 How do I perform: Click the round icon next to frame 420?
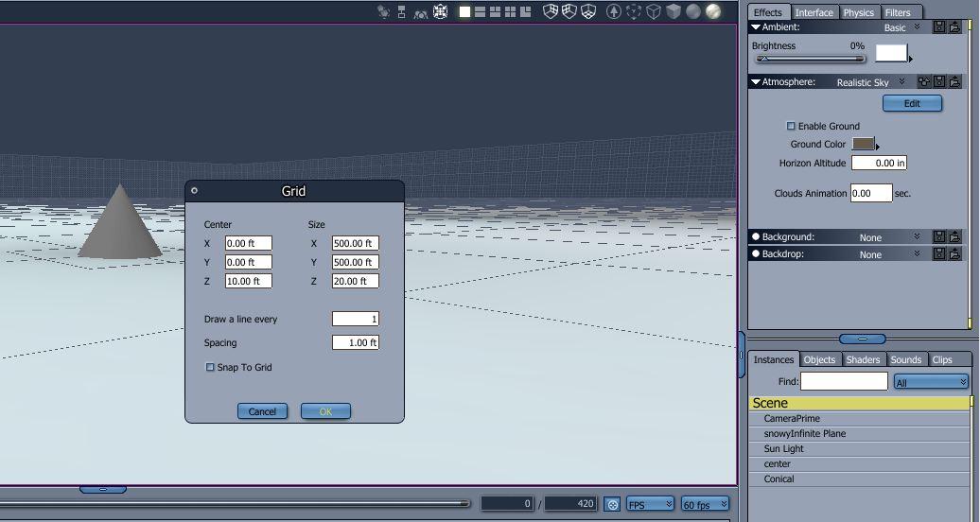click(x=613, y=504)
